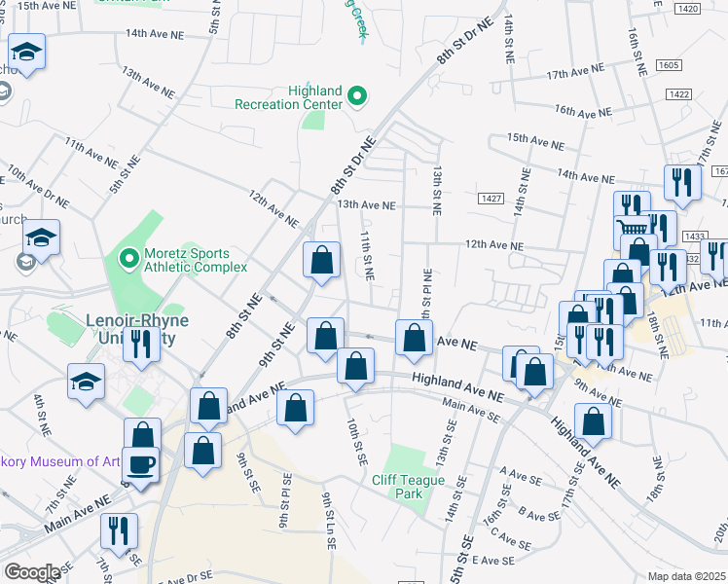The image size is (728, 584).
Task: Open the restaurant marker near 7th St at bottom
Action: [x=120, y=532]
